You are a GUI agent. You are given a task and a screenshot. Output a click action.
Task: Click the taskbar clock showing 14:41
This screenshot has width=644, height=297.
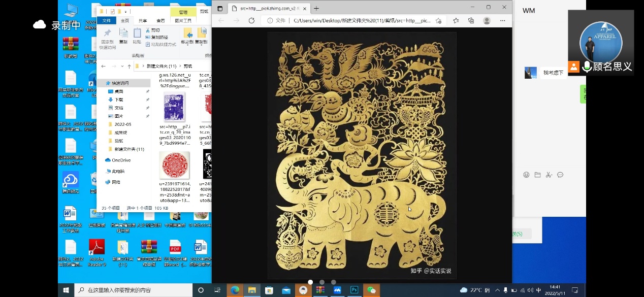coord(555,290)
